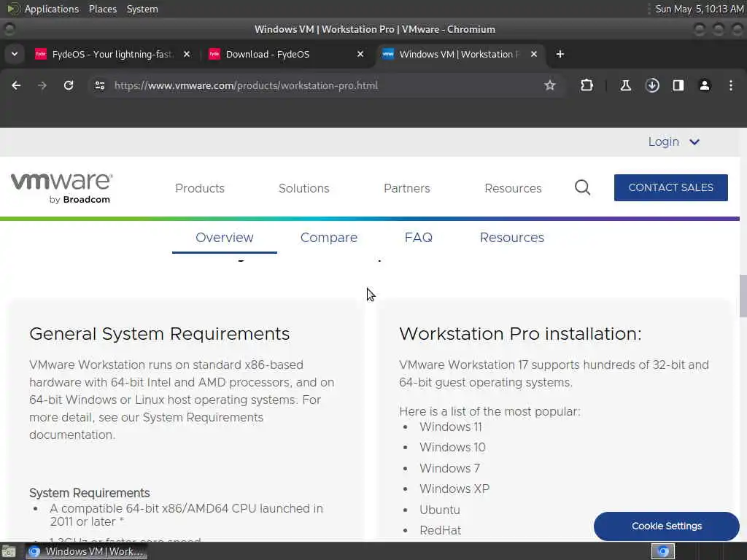Open the Applications system menu
This screenshot has width=747, height=560.
[52, 9]
